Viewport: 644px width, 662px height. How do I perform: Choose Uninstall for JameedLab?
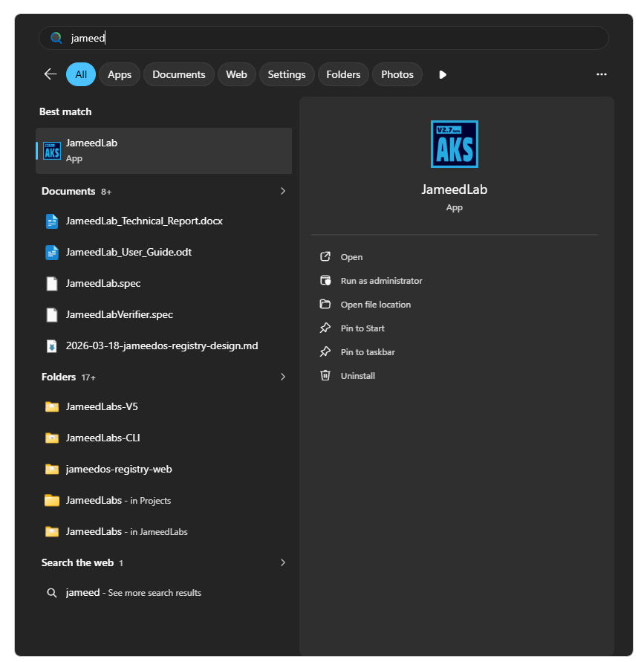tap(358, 376)
